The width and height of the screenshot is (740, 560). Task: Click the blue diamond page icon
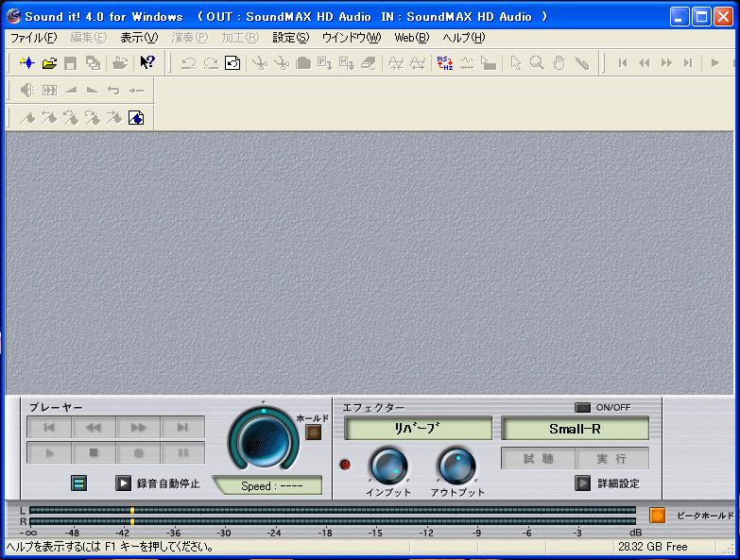(x=136, y=118)
